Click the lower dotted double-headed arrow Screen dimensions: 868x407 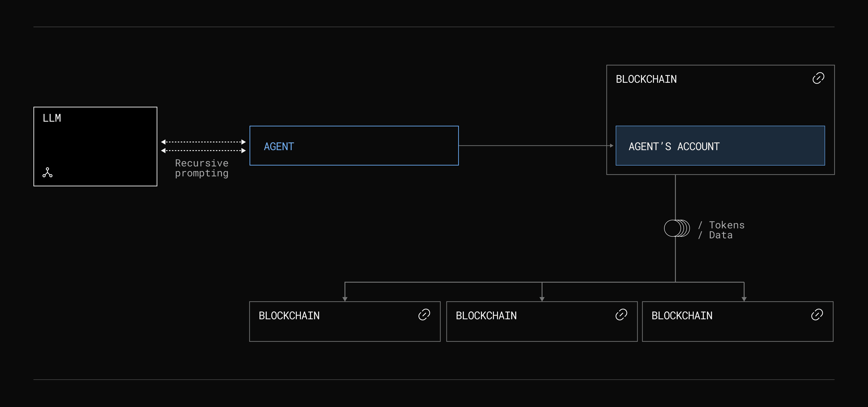click(x=203, y=151)
